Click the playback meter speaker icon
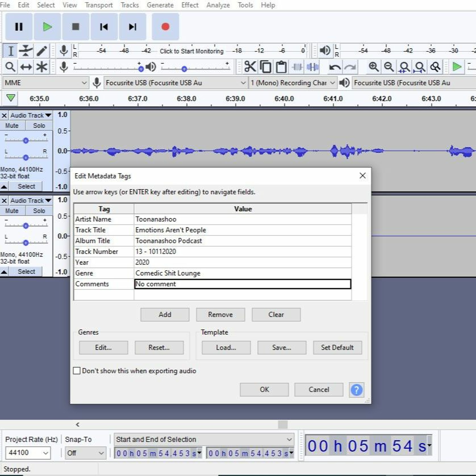 point(325,50)
